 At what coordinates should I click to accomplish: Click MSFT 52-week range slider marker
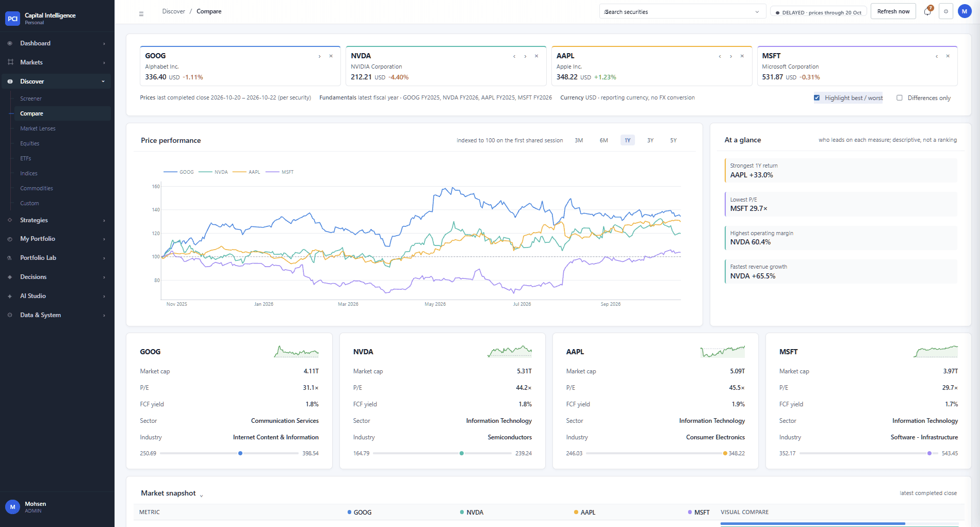pyautogui.click(x=929, y=453)
